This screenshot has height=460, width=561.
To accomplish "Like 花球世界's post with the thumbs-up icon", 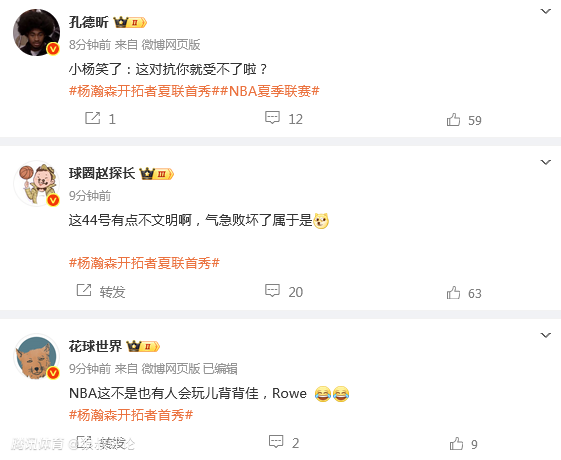I will [x=456, y=444].
